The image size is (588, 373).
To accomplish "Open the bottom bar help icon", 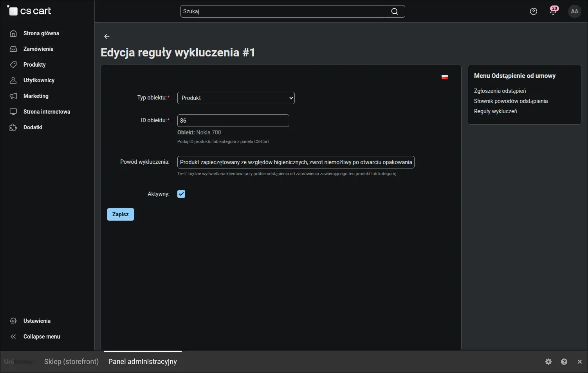I will [x=564, y=362].
